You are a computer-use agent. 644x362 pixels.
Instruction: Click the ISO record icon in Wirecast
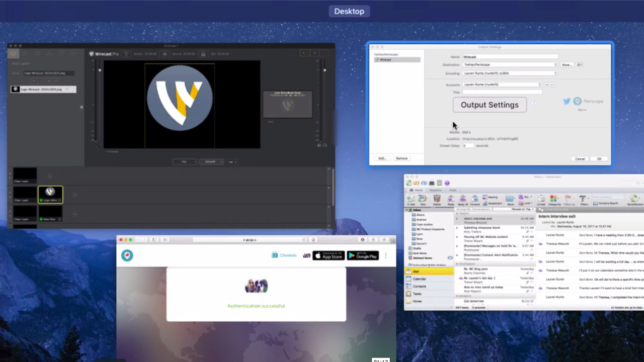[203, 54]
